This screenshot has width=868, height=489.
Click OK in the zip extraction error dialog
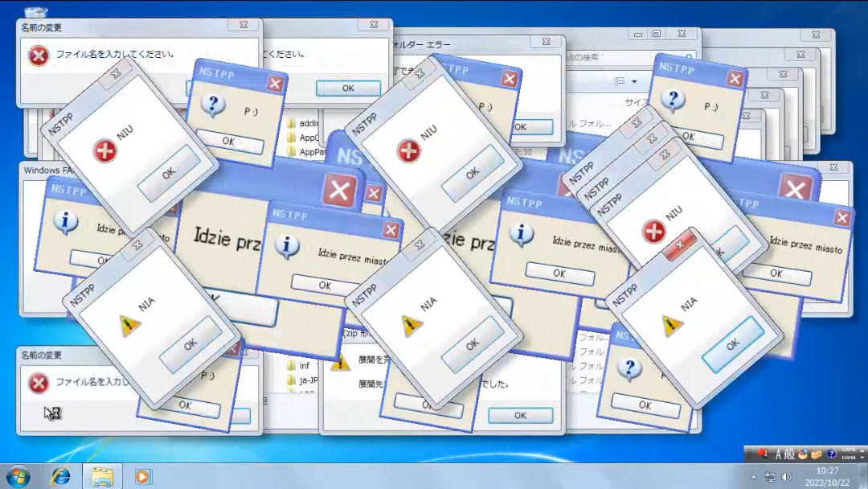coord(520,415)
